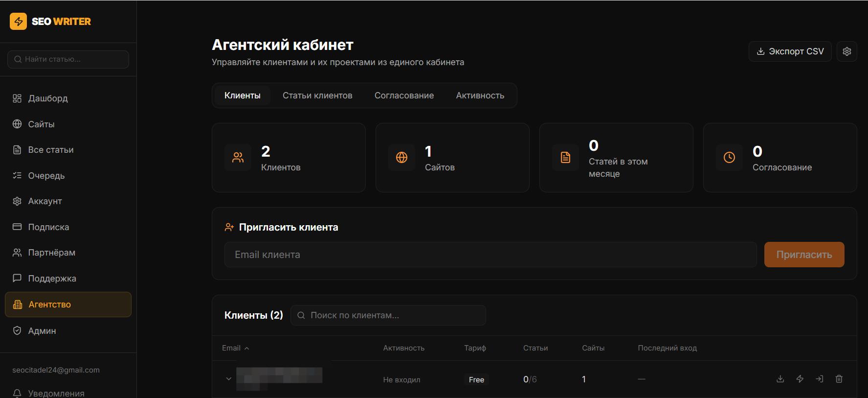868x398 pixels.
Task: Expand the first client row chevron
Action: pos(228,379)
